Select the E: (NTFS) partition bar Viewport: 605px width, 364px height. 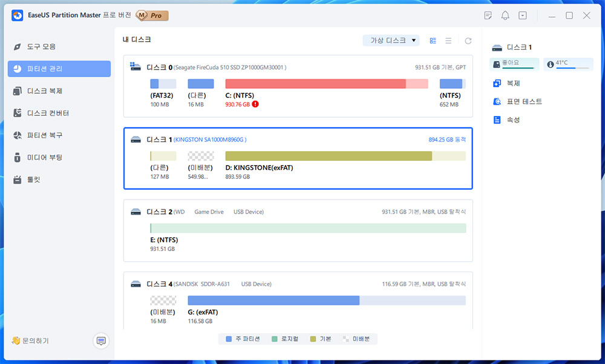coord(308,229)
